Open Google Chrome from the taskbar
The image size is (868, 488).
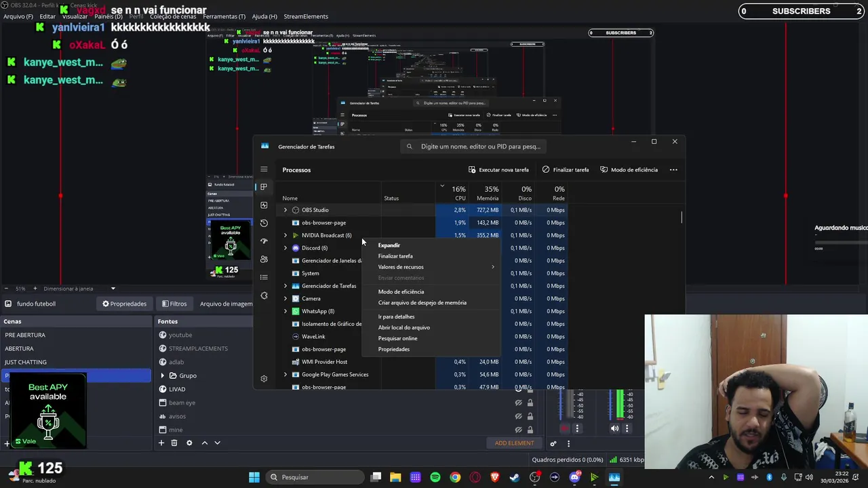click(455, 477)
